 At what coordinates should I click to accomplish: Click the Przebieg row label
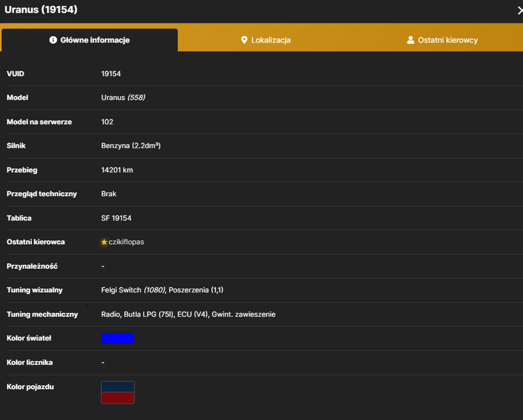[x=22, y=170]
